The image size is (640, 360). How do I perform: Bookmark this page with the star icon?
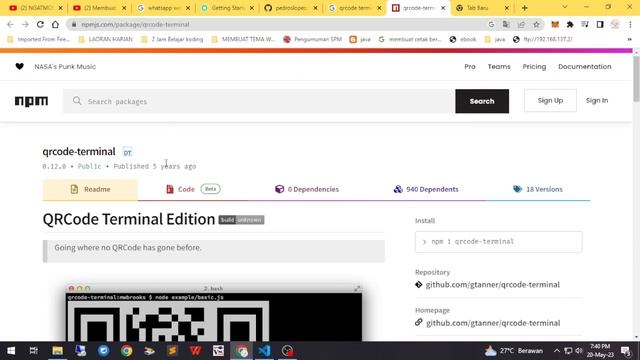536,24
